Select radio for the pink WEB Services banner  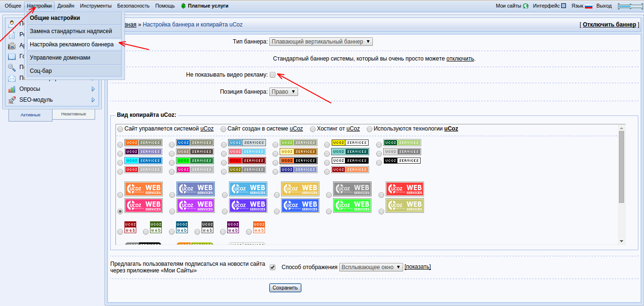point(120,211)
